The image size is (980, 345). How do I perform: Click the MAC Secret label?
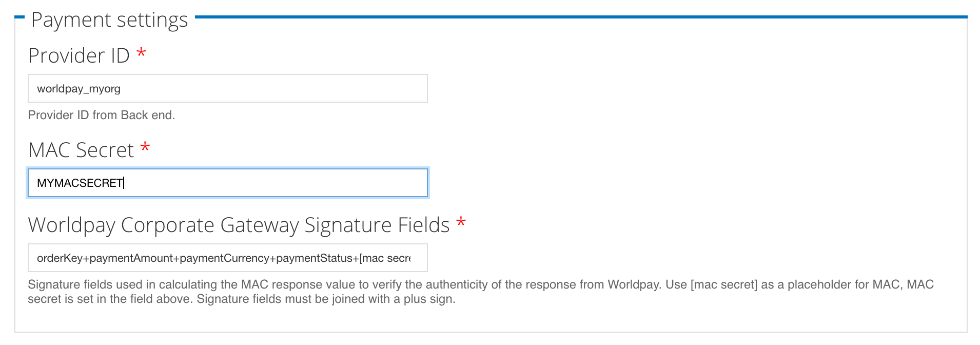[81, 150]
